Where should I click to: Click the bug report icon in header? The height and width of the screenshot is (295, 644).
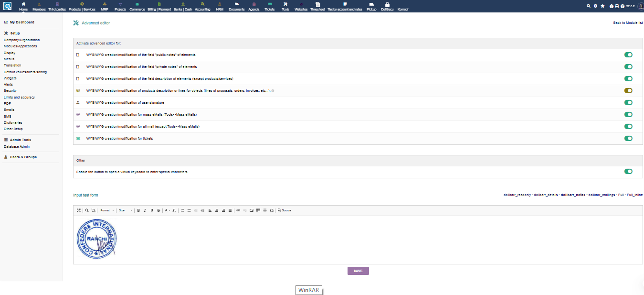pyautogui.click(x=612, y=6)
